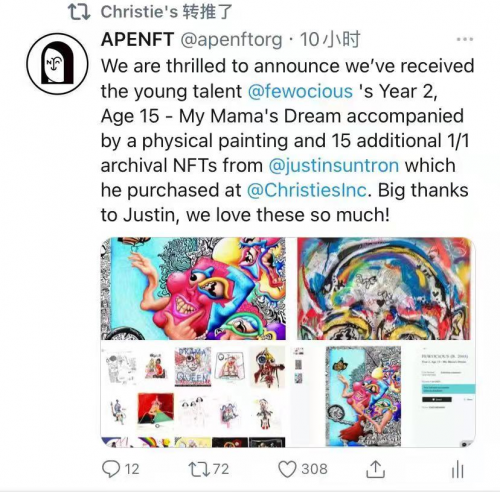This screenshot has height=492, width=500.
Task: Visit the @ChristiesInc mention
Action: [x=307, y=190]
